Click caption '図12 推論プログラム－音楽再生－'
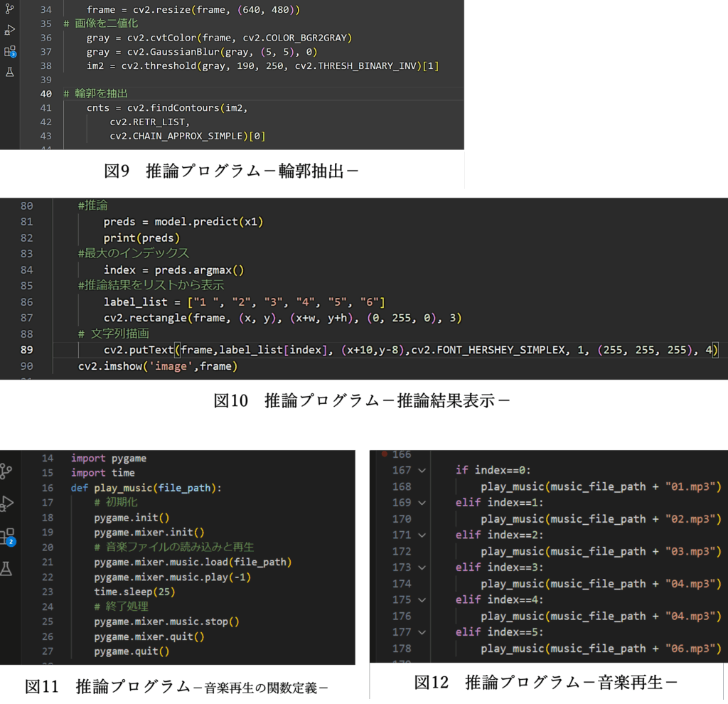This screenshot has width=728, height=704. pos(545,682)
